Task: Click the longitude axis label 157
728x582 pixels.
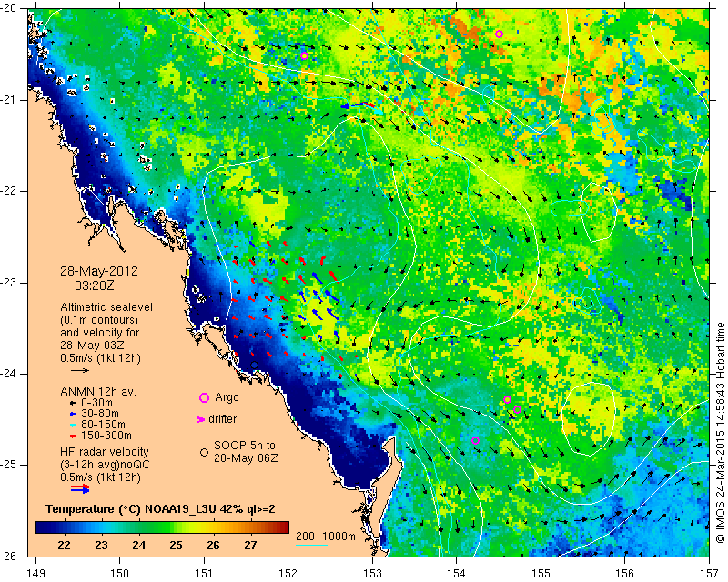Action: pos(709,574)
